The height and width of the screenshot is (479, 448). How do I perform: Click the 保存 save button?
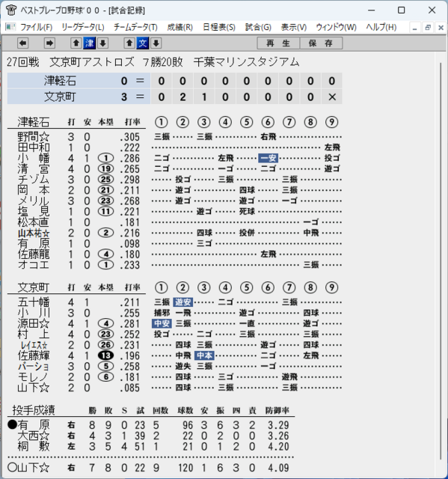coord(321,43)
